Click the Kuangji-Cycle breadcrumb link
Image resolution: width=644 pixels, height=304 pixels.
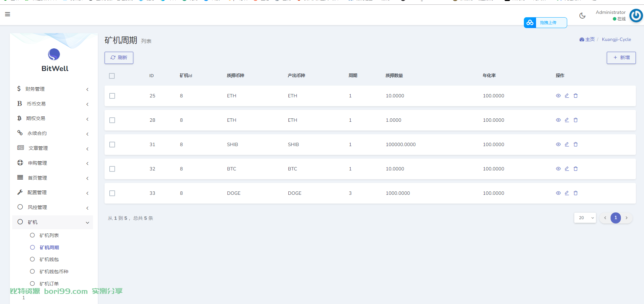click(616, 39)
